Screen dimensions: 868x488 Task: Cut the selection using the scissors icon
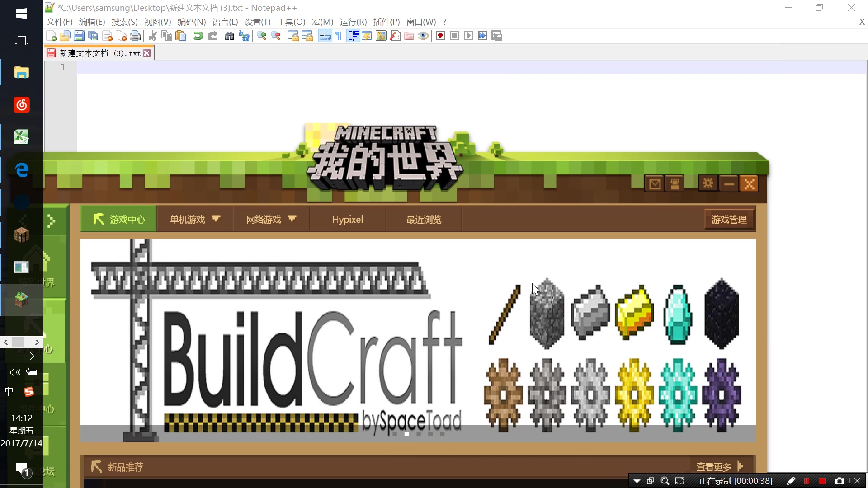pyautogui.click(x=153, y=36)
